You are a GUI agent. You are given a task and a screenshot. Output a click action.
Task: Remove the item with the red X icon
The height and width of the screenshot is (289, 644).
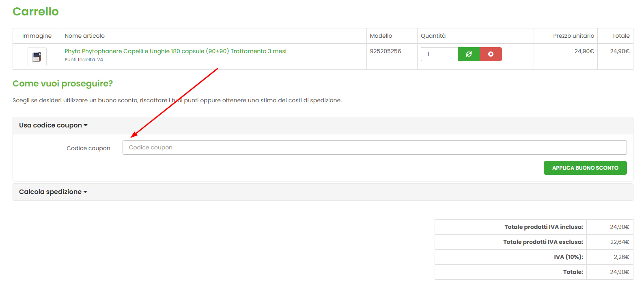491,54
